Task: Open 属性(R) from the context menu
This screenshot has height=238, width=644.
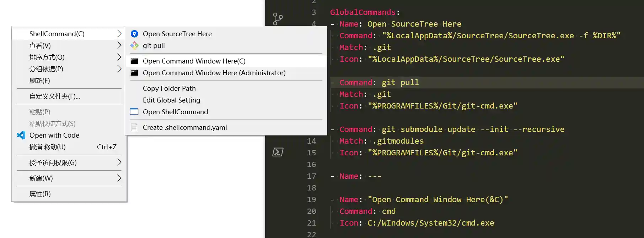Action: [40, 194]
